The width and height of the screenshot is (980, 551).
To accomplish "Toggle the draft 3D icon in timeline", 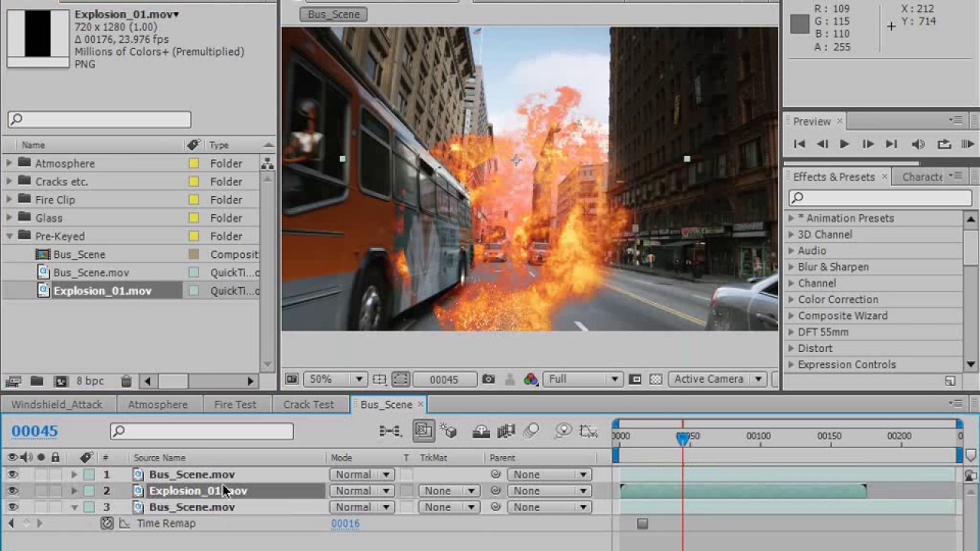I will coord(449,432).
